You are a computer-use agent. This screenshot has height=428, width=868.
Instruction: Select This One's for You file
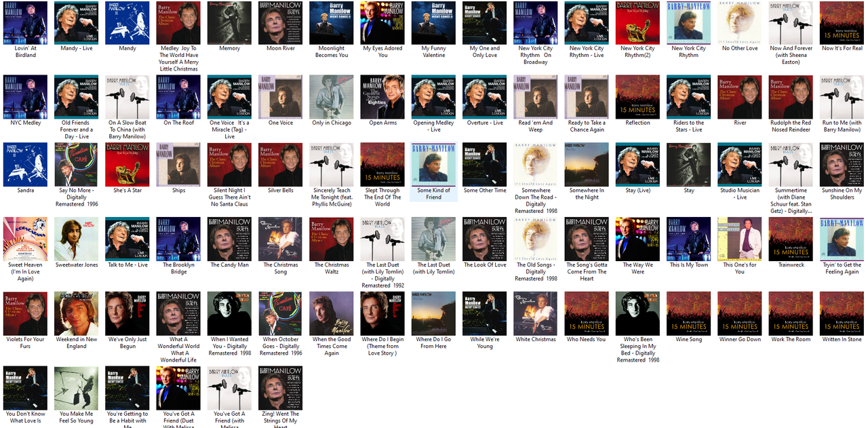pyautogui.click(x=740, y=239)
